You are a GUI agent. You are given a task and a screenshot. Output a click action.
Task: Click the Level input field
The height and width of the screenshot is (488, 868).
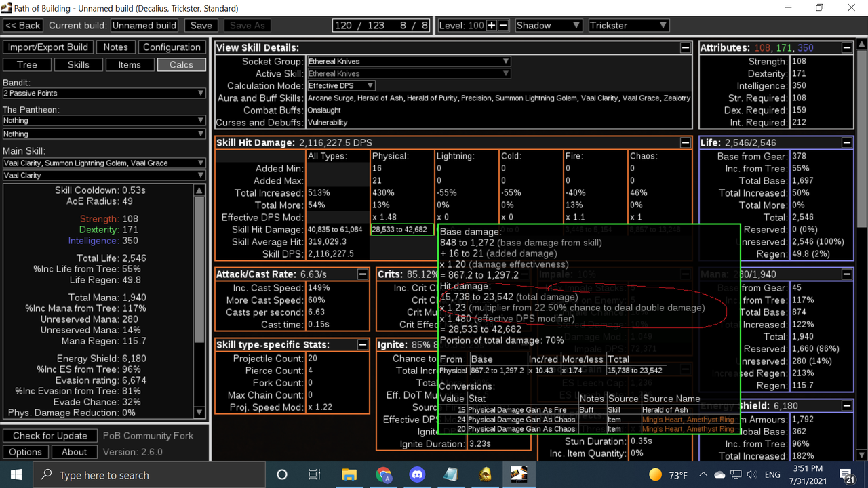tap(476, 26)
